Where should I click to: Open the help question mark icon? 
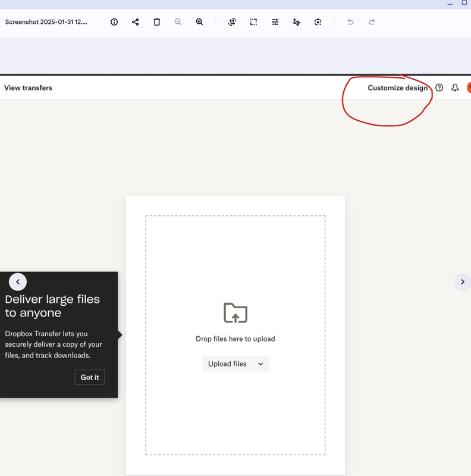pyautogui.click(x=439, y=87)
